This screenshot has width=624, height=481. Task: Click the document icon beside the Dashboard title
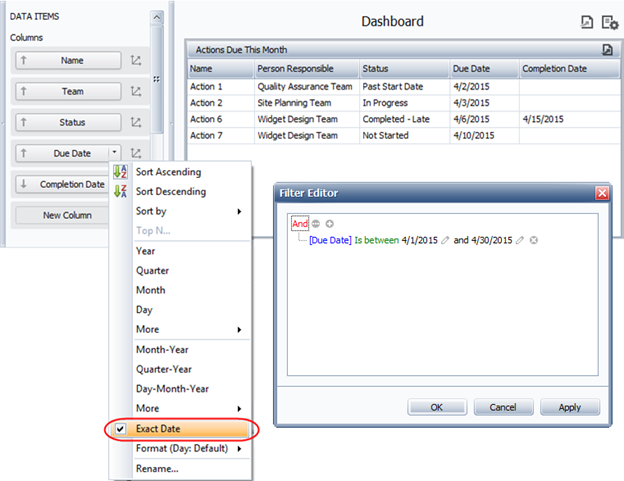click(587, 22)
